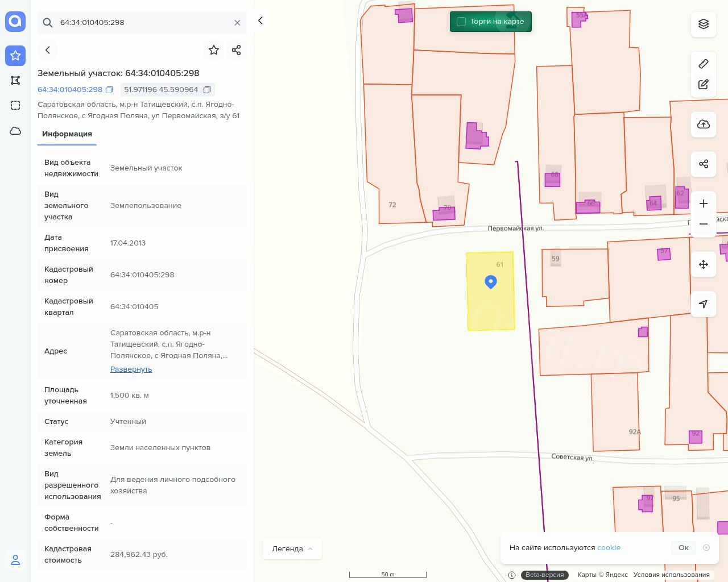The width and height of the screenshot is (728, 582).
Task: Zoom in on the map
Action: [704, 203]
